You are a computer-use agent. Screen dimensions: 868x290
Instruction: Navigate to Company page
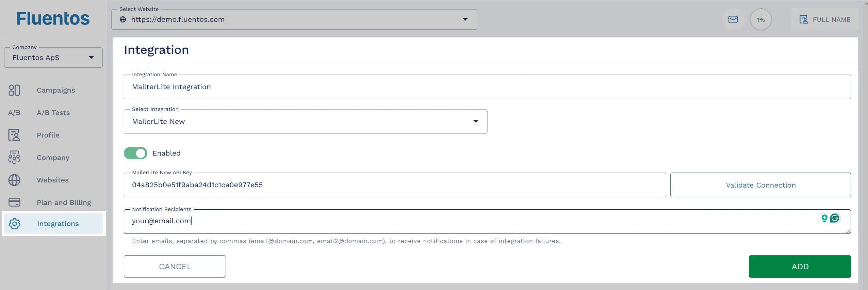(53, 158)
